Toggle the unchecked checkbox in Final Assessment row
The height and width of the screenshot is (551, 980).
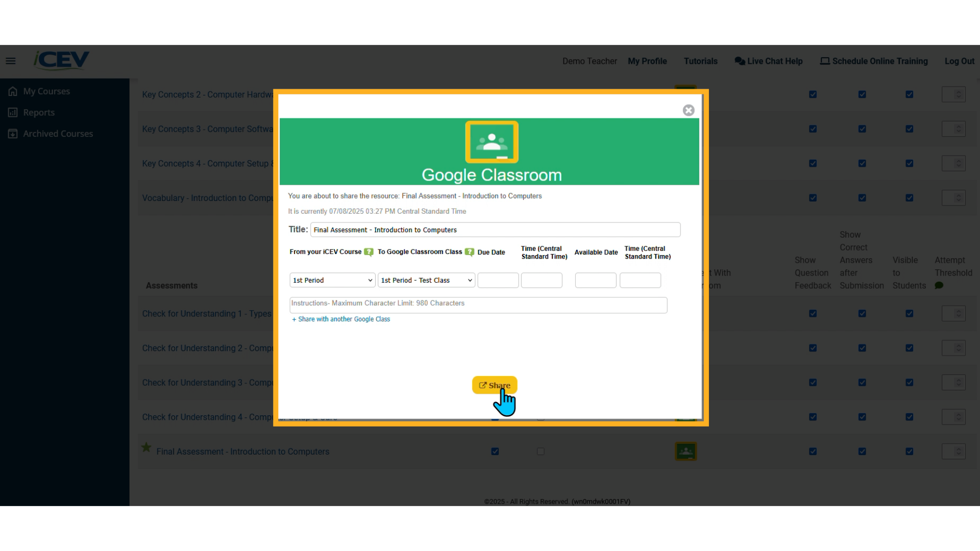pyautogui.click(x=541, y=452)
